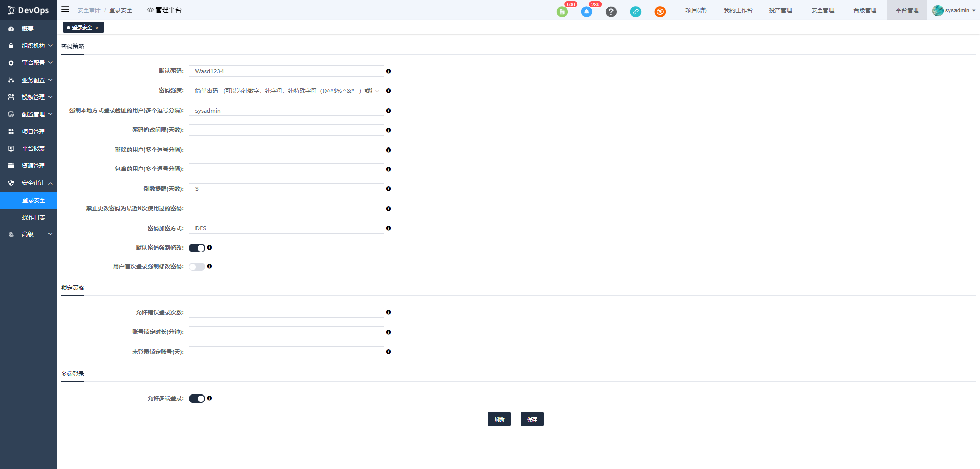Open the 密码强度 dropdown

(286, 91)
